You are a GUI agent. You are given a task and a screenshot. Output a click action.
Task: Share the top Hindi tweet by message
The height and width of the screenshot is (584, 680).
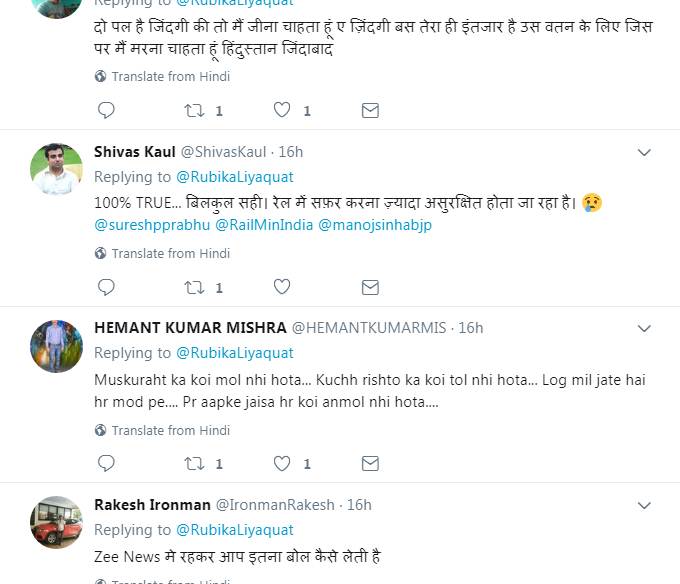tap(370, 110)
